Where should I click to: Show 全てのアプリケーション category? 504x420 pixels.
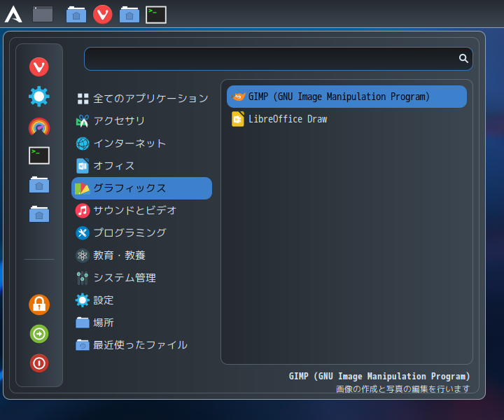click(141, 98)
